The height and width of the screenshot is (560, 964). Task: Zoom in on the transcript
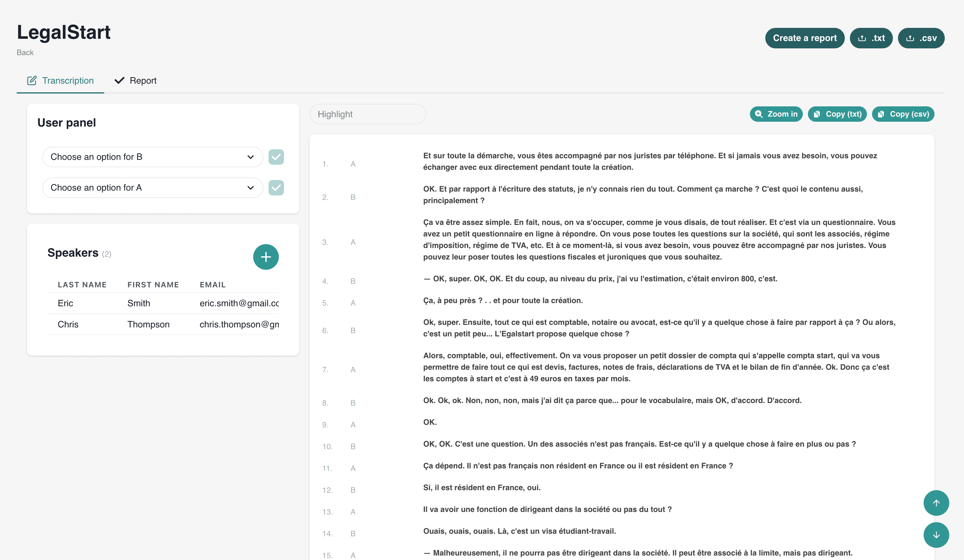click(776, 114)
